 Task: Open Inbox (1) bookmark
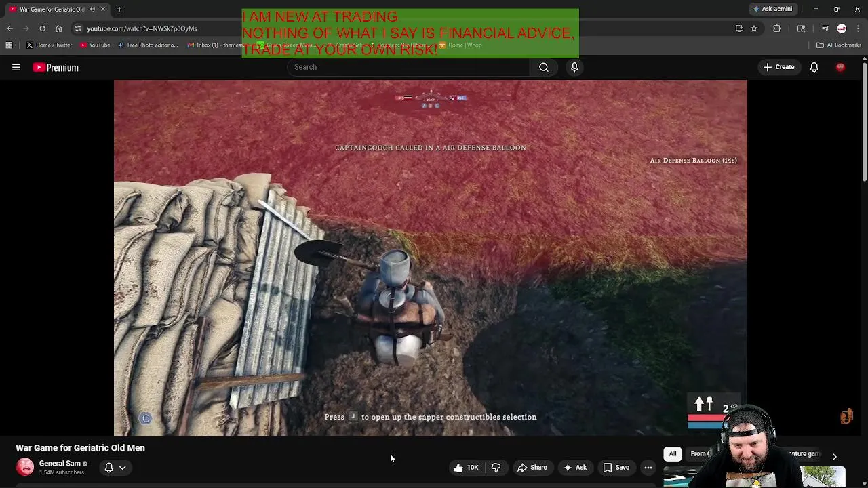point(214,45)
